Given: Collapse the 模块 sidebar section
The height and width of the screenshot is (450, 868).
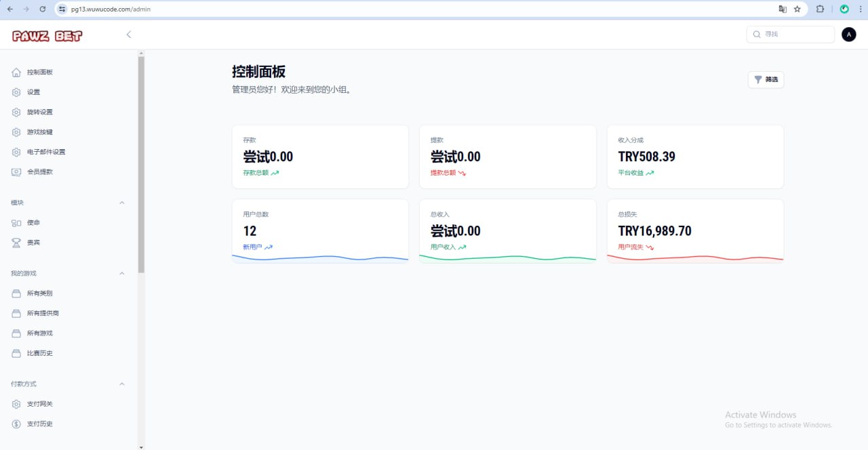Looking at the screenshot, I should tap(122, 203).
